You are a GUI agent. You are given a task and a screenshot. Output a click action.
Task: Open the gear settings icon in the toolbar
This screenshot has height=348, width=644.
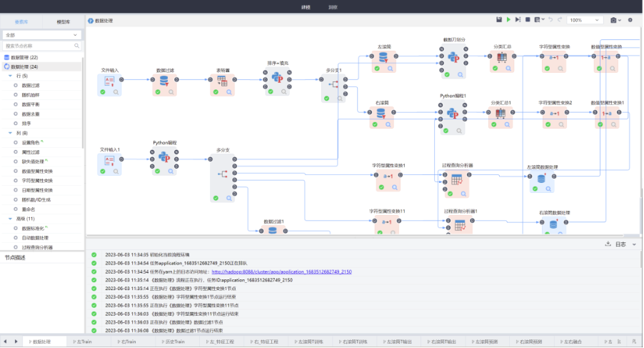coord(630,20)
